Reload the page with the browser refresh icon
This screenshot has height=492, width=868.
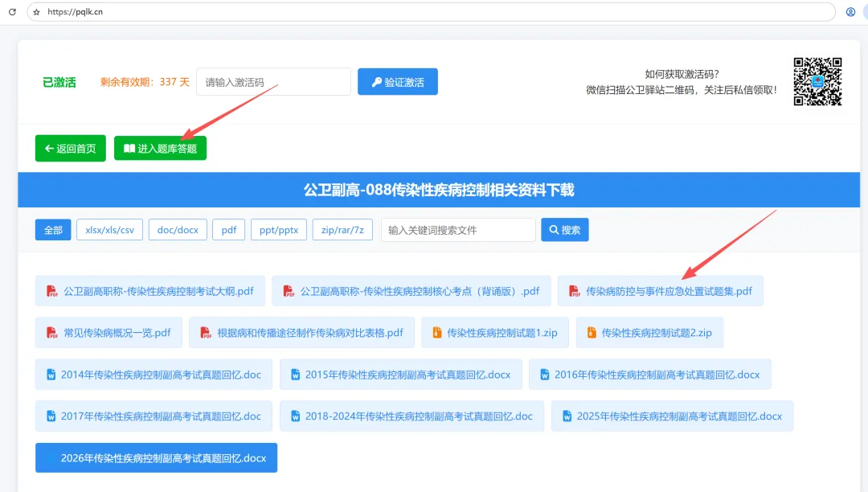point(12,11)
